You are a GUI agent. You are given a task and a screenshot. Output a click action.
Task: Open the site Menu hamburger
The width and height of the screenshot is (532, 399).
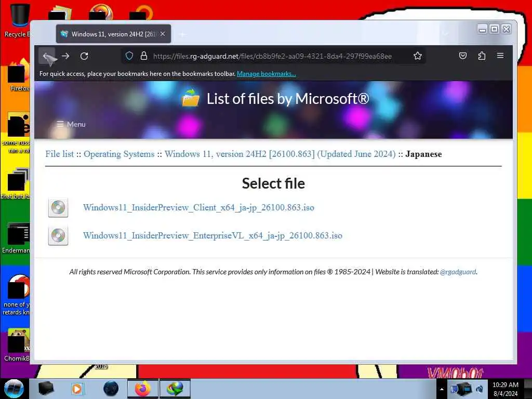click(71, 124)
